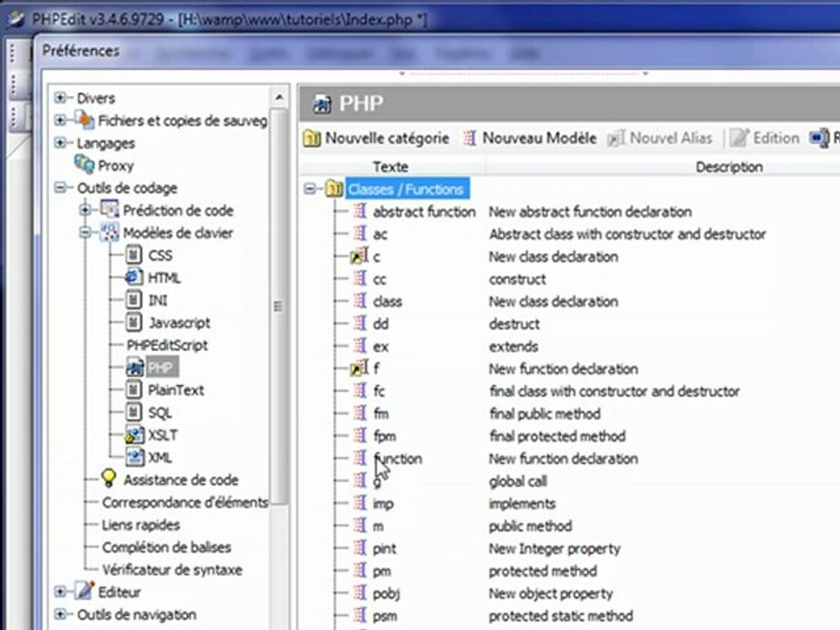Click the Modèles de clavier icon
The image size is (840, 630).
108,232
